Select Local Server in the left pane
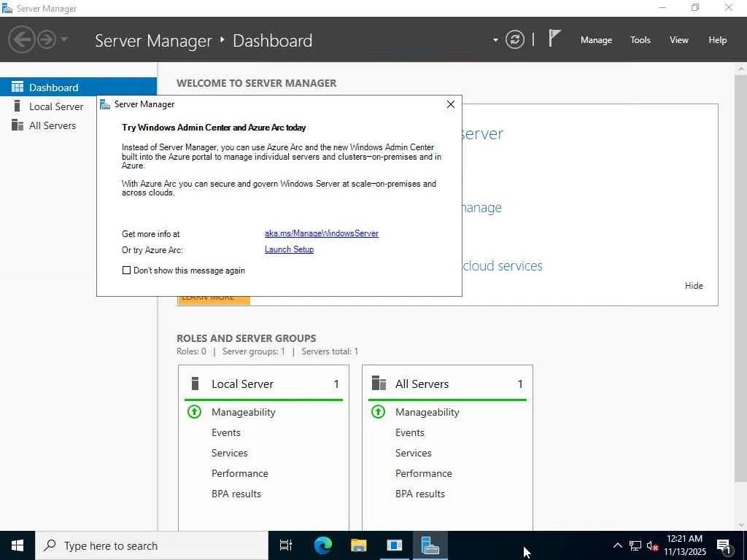 click(x=55, y=106)
